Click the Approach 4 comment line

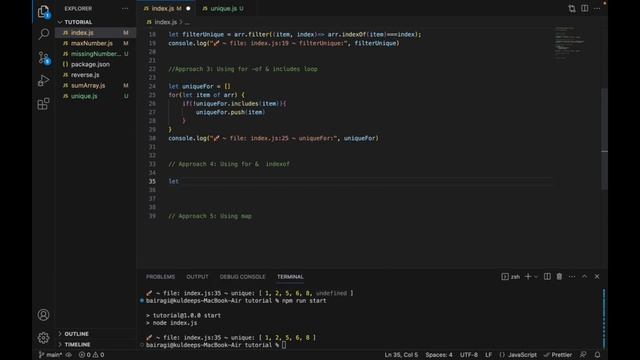(x=229, y=164)
